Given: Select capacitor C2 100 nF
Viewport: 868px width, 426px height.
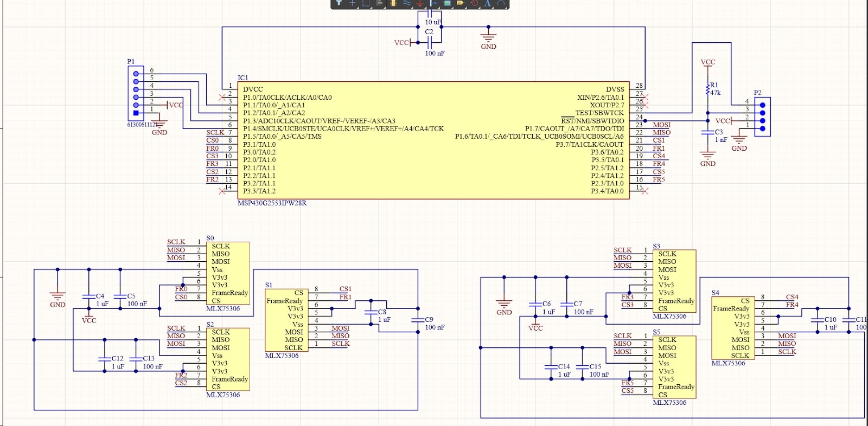Looking at the screenshot, I should (429, 42).
